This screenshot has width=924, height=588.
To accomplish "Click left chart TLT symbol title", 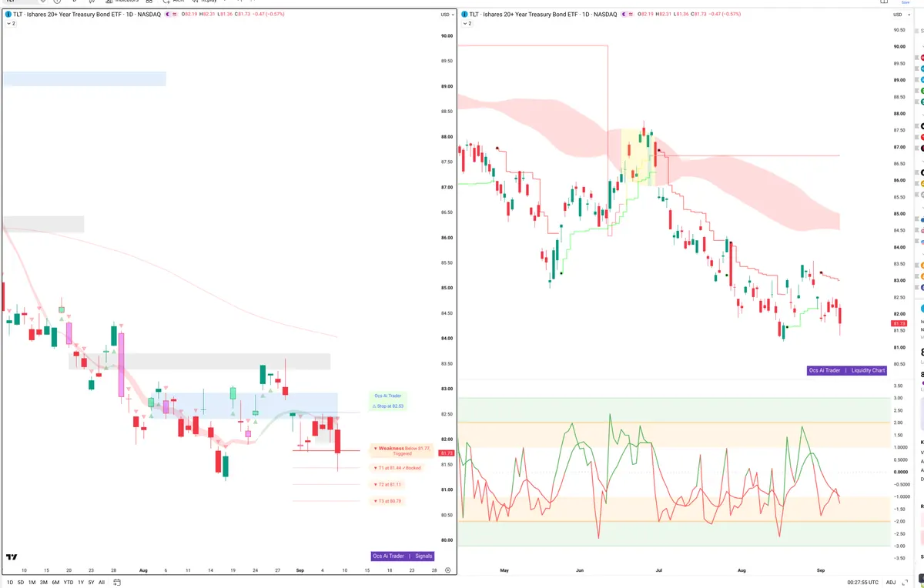I will coord(87,15).
